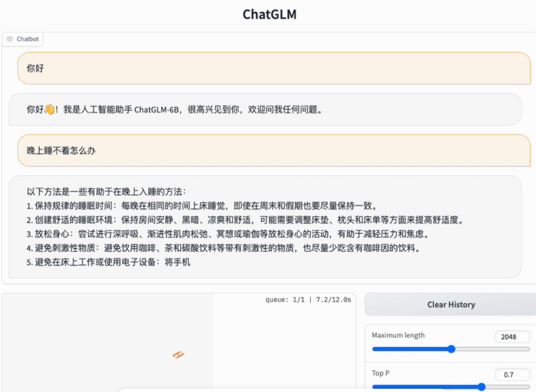Adjust the Top P slider

pos(451,386)
